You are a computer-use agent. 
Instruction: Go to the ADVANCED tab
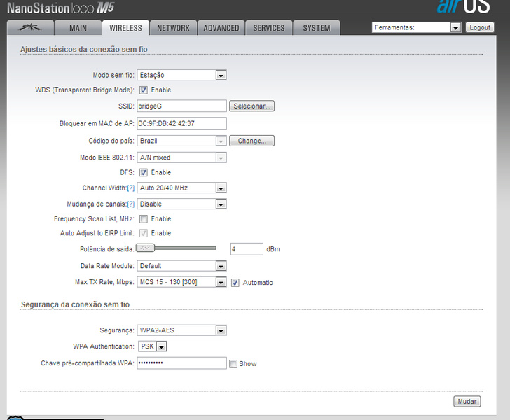(221, 27)
